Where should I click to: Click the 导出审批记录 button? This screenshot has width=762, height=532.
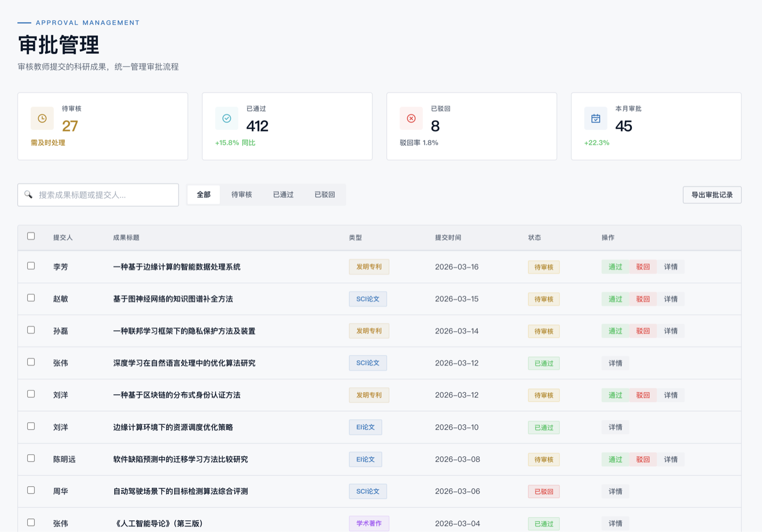pos(711,195)
